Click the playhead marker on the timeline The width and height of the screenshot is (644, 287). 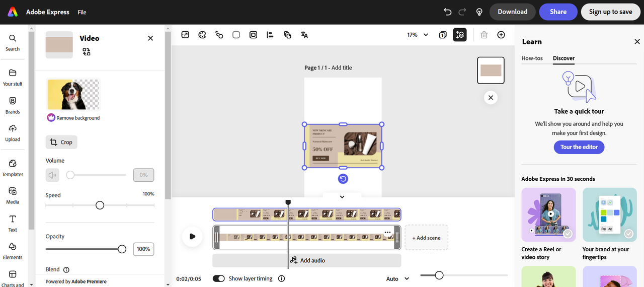click(x=288, y=202)
